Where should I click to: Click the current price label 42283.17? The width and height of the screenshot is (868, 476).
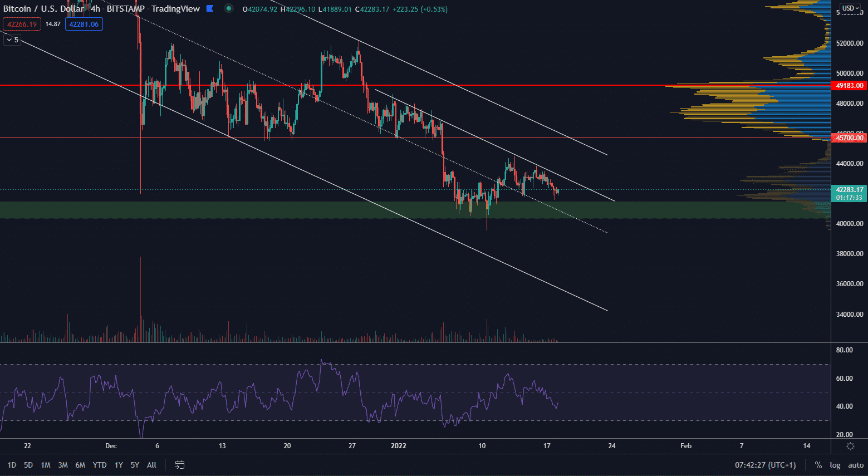(x=850, y=190)
